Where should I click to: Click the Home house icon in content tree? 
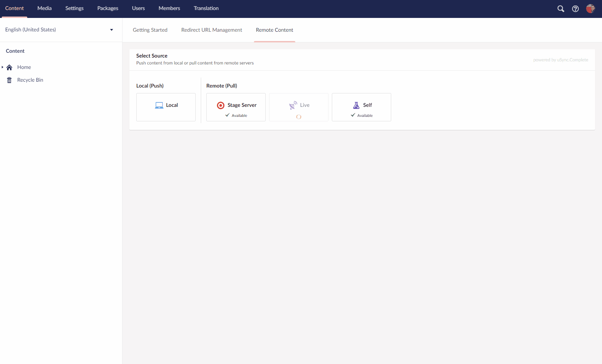point(9,67)
